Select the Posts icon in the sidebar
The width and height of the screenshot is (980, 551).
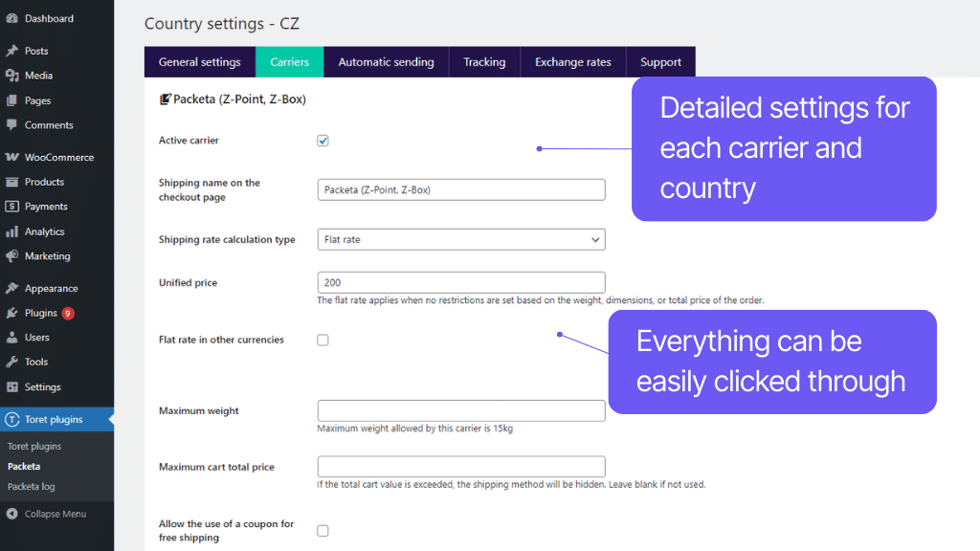(x=11, y=51)
